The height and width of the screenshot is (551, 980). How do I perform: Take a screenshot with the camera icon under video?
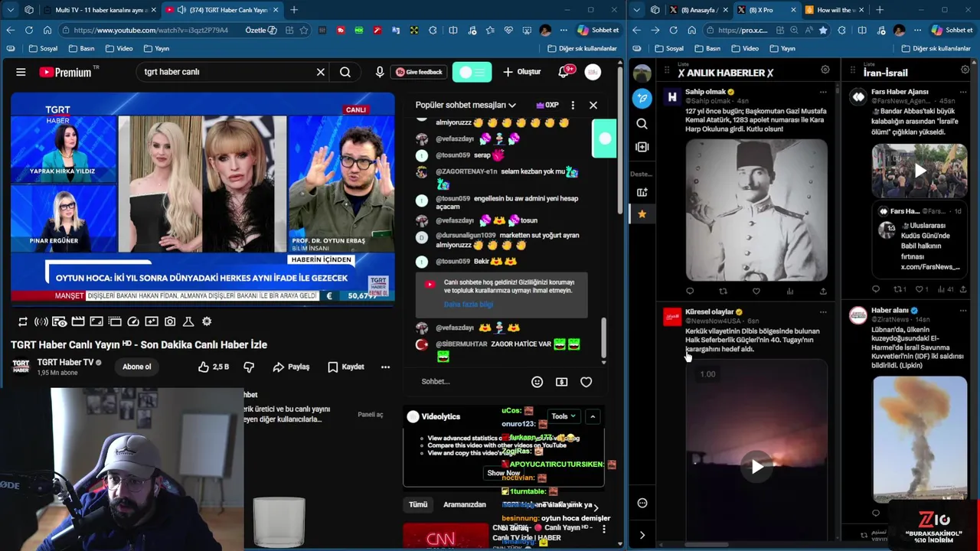click(170, 322)
